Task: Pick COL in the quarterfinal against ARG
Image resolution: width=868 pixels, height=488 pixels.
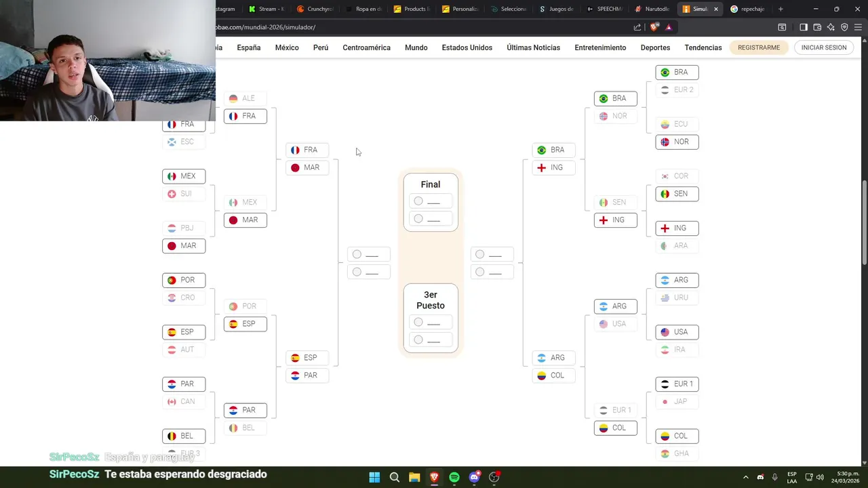Action: [x=553, y=375]
